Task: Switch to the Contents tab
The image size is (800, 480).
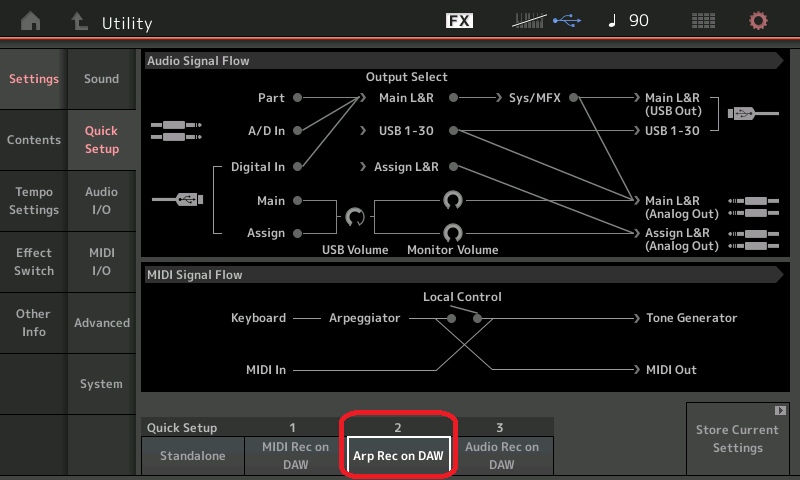Action: (34, 140)
